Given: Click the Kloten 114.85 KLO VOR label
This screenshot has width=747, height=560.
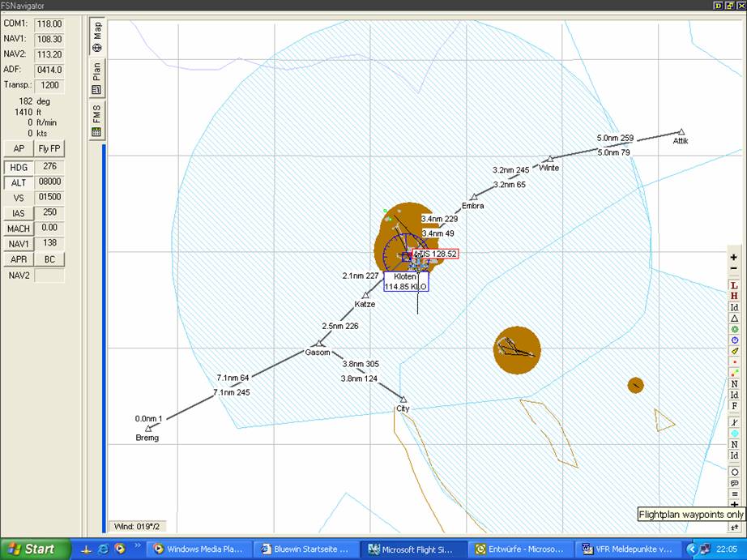Looking at the screenshot, I should 406,281.
